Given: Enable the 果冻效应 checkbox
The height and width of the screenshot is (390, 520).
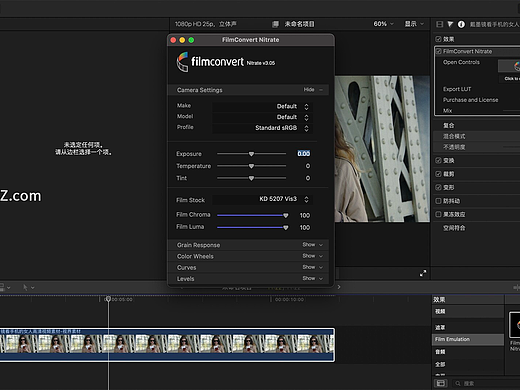Looking at the screenshot, I should pos(438,214).
